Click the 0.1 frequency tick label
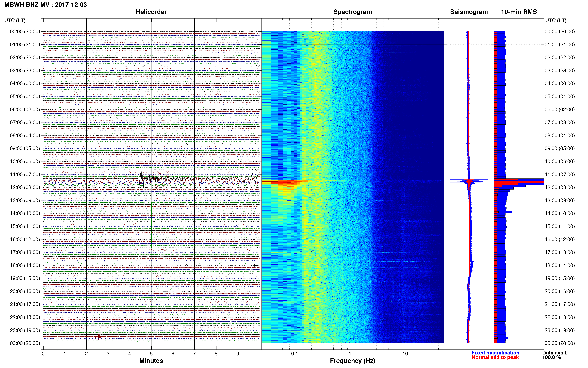Image resolution: width=588 pixels, height=368 pixels. click(295, 354)
